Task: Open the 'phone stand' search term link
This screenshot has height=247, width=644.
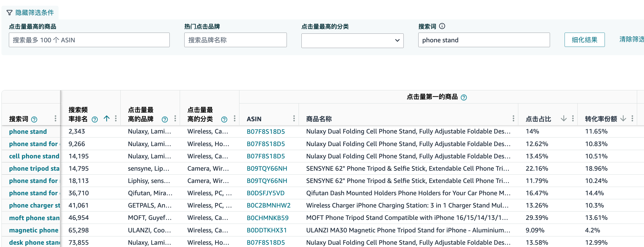Action: (x=28, y=132)
